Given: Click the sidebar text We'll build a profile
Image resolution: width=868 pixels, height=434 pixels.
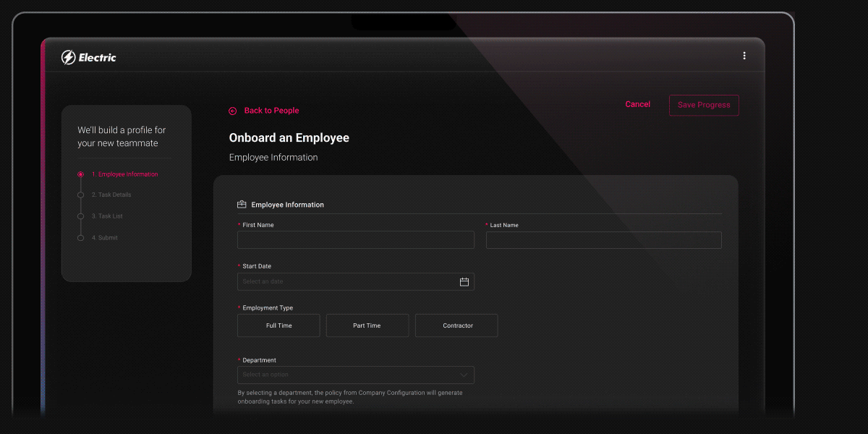Looking at the screenshot, I should click(122, 137).
